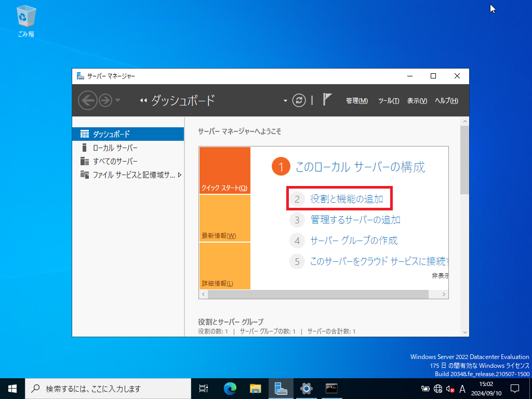
Task: Open the Action Center notification icon
Action: point(515,389)
